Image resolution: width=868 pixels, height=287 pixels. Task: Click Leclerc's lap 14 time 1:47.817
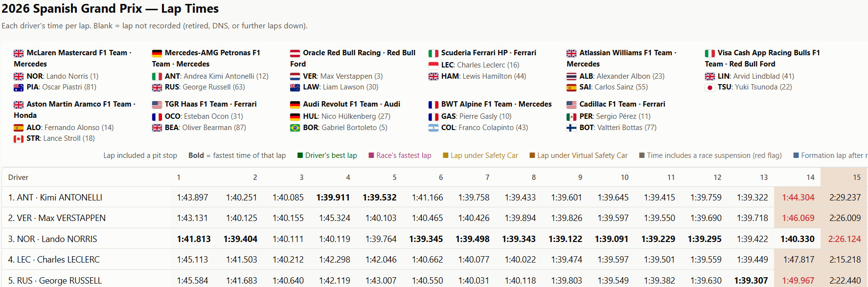click(x=799, y=260)
